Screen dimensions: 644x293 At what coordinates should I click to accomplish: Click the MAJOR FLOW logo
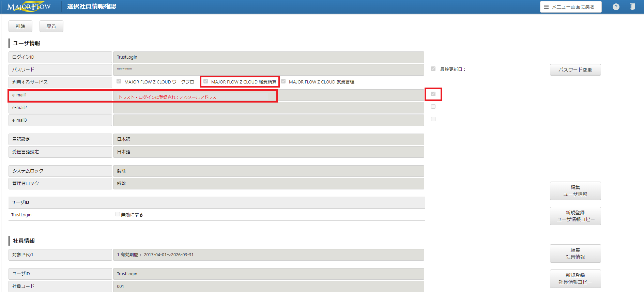coord(29,7)
